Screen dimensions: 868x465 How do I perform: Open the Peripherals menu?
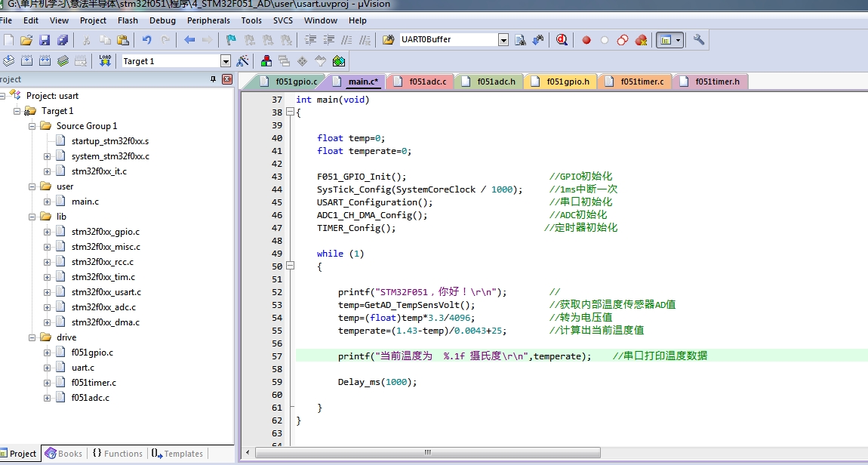(x=208, y=20)
